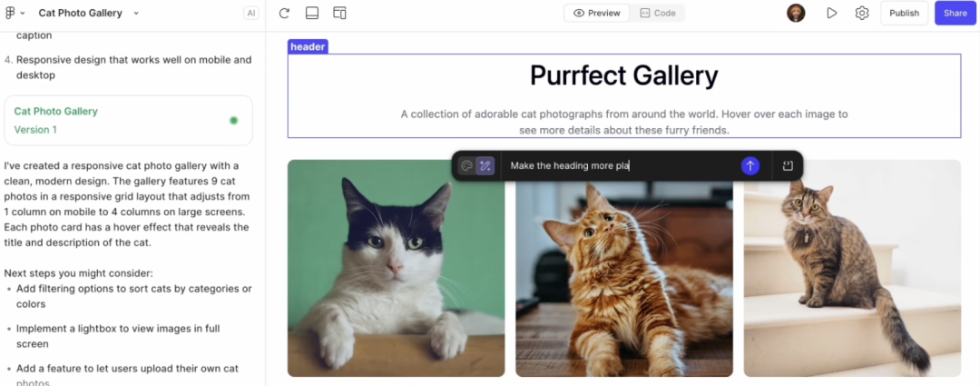Click the blue send arrow button
Image resolution: width=980 pixels, height=386 pixels.
point(750,166)
